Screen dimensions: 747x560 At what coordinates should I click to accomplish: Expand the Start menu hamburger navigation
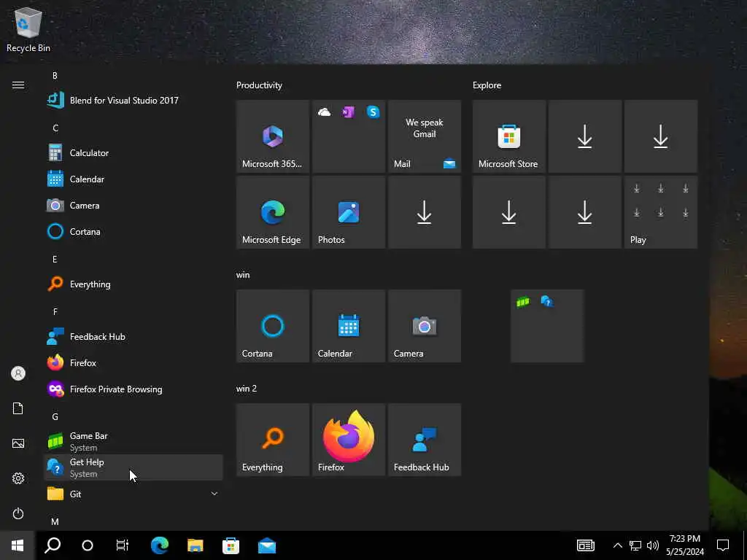click(x=18, y=85)
